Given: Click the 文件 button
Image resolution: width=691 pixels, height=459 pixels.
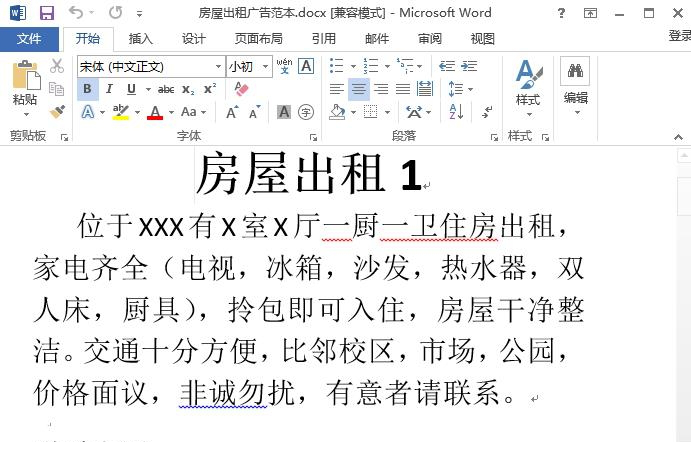Looking at the screenshot, I should [29, 39].
